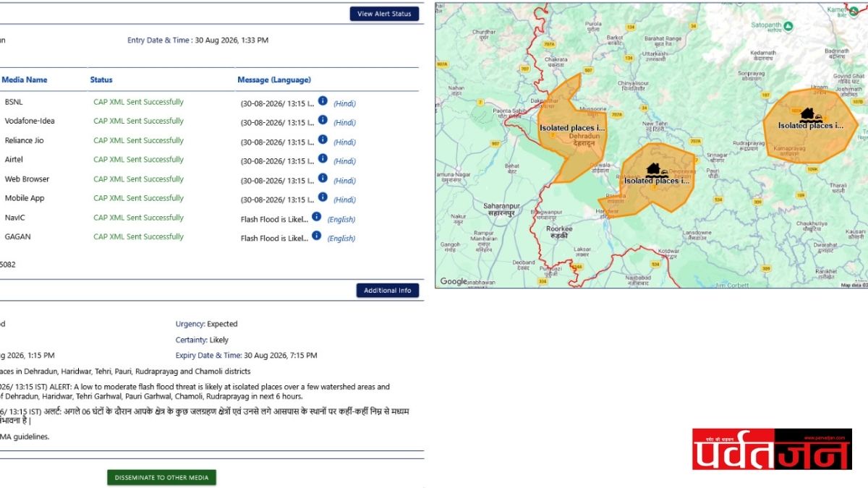
Task: Select the Reliance Jio media name
Action: tap(24, 140)
